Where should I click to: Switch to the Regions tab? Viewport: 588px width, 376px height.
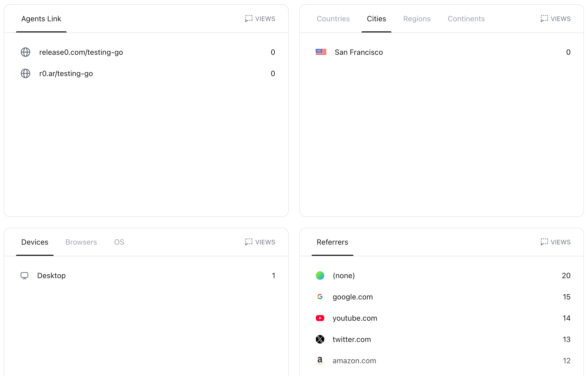pos(417,19)
